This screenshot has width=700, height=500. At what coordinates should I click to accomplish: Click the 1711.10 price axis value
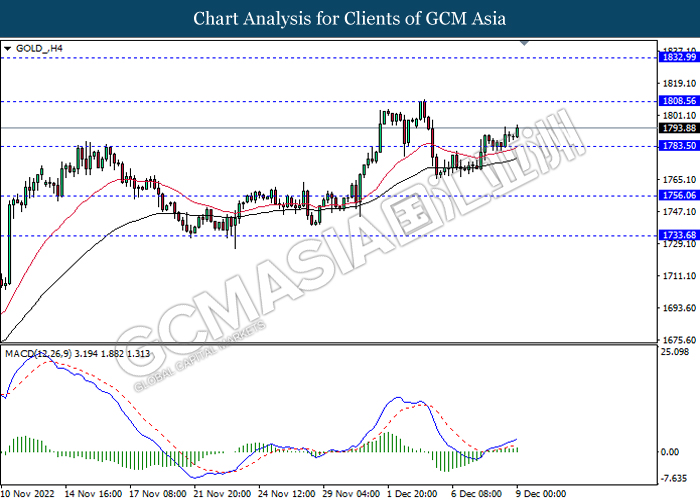679,276
